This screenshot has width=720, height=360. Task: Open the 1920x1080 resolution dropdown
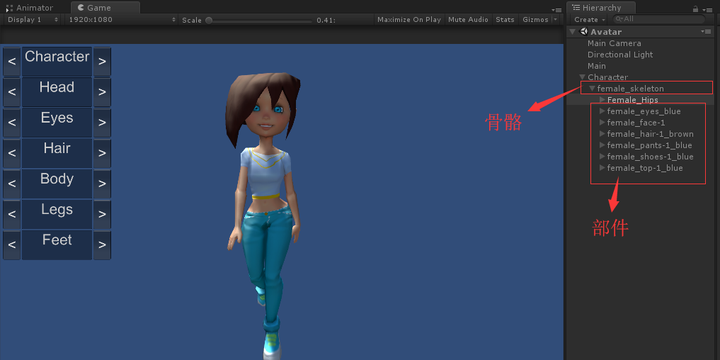(121, 20)
